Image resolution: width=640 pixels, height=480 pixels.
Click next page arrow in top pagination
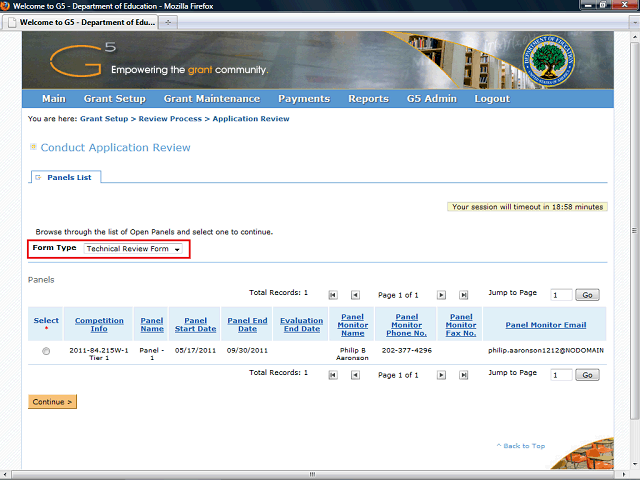point(440,295)
